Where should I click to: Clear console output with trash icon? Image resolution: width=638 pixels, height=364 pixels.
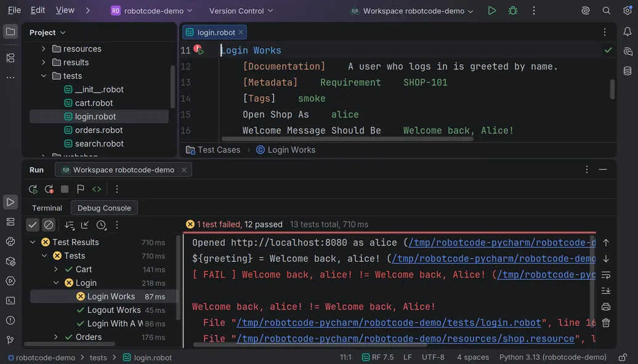click(606, 323)
